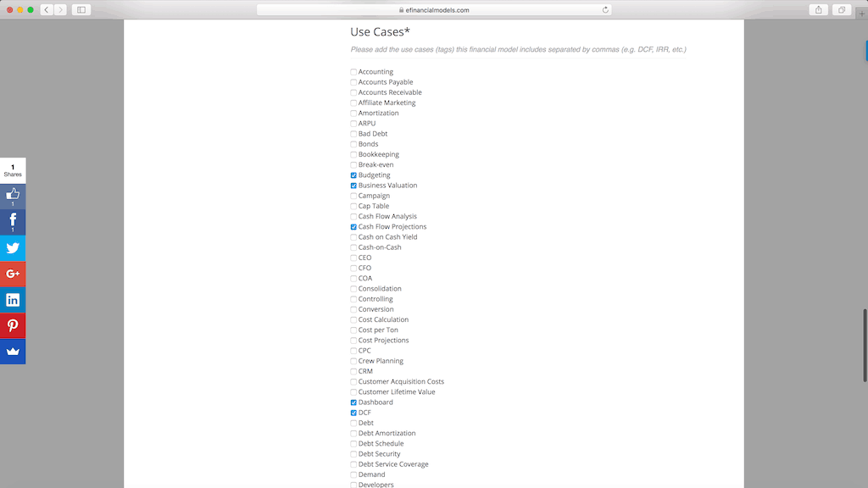868x488 pixels.
Task: Open a new tab with plus button
Action: tap(862, 14)
